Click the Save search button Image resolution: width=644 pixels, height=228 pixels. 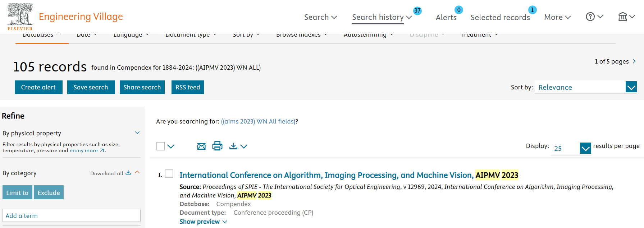tap(91, 87)
